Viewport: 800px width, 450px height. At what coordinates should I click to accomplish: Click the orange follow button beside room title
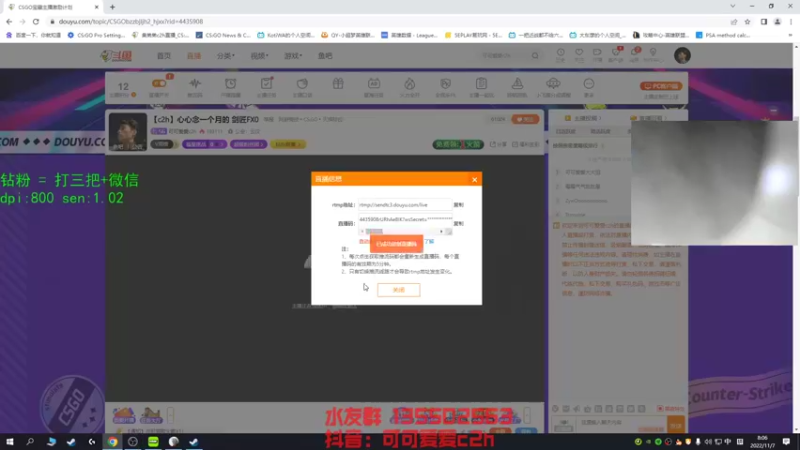[x=525, y=119]
